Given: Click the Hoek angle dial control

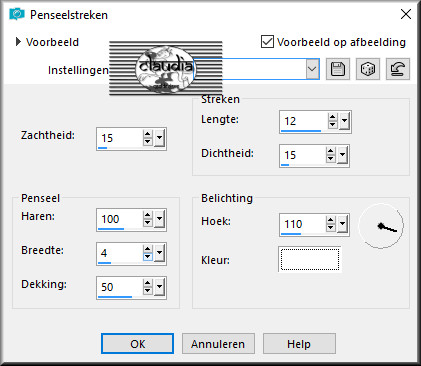Looking at the screenshot, I should point(381,226).
